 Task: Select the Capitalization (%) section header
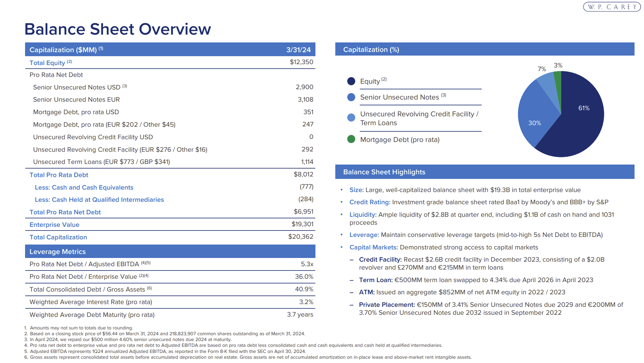click(485, 49)
